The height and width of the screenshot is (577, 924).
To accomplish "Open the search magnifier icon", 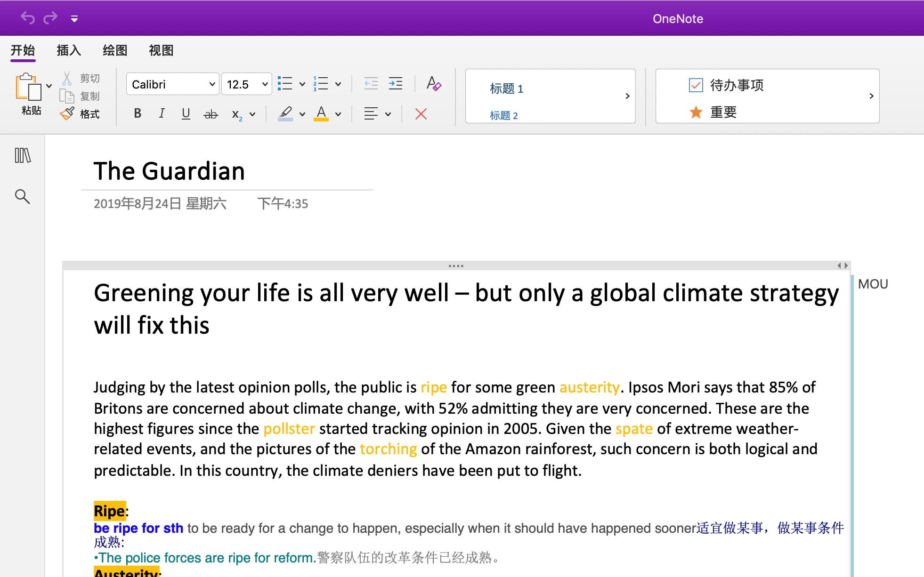I will (23, 196).
